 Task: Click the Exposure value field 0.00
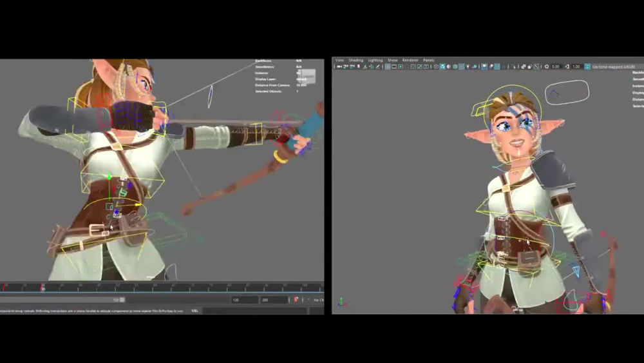556,66
